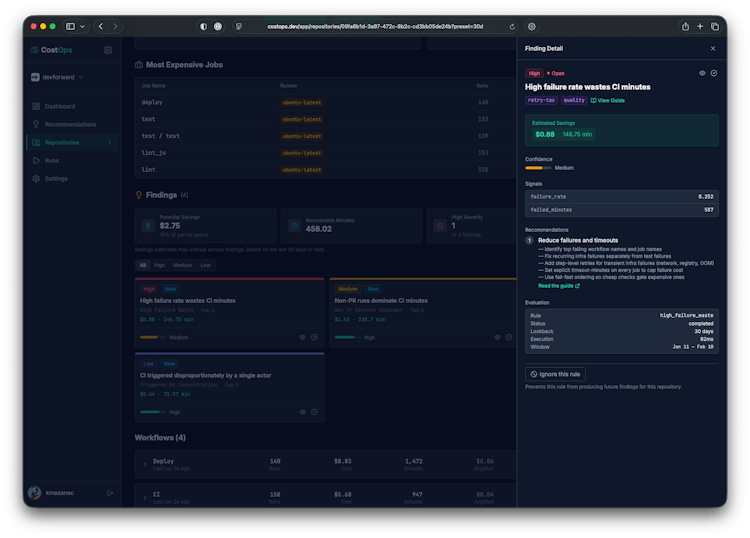Click the logout icon next to kmazanec
750x538 pixels.
point(110,492)
